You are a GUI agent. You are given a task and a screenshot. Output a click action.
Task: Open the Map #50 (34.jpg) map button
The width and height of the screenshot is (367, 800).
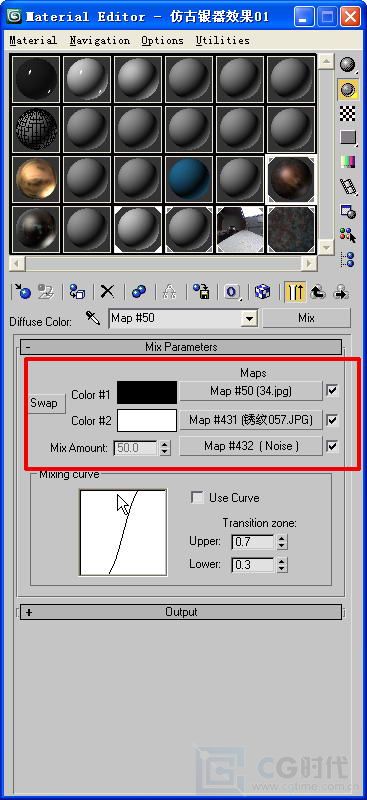pos(251,391)
